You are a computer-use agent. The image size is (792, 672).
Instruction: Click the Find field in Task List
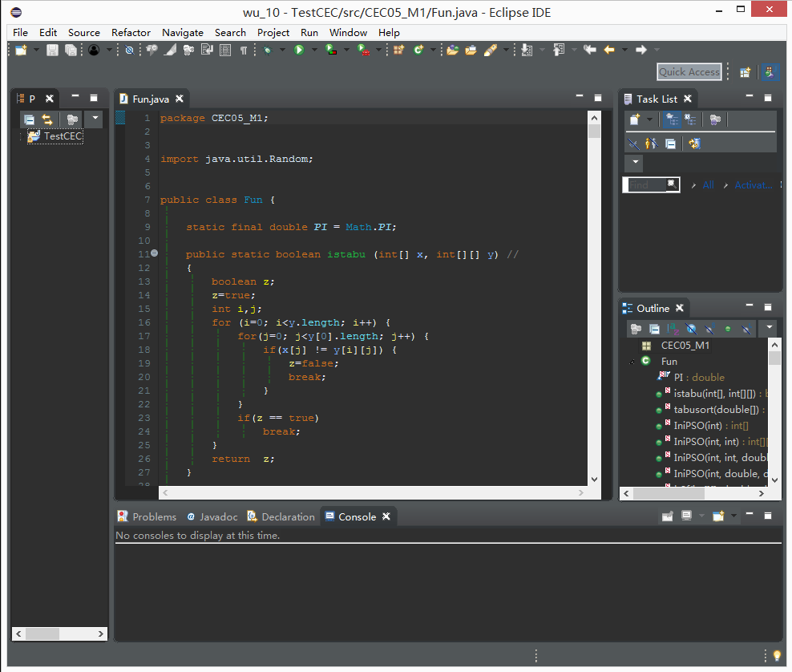coord(647,185)
